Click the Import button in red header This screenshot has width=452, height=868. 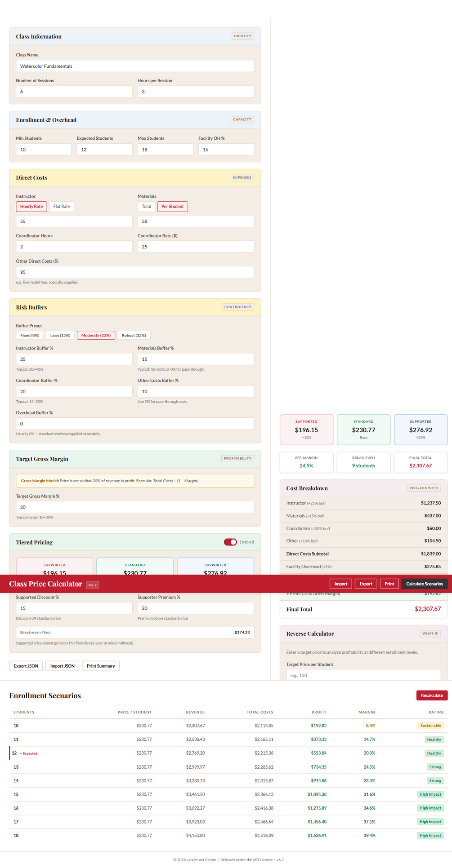340,584
